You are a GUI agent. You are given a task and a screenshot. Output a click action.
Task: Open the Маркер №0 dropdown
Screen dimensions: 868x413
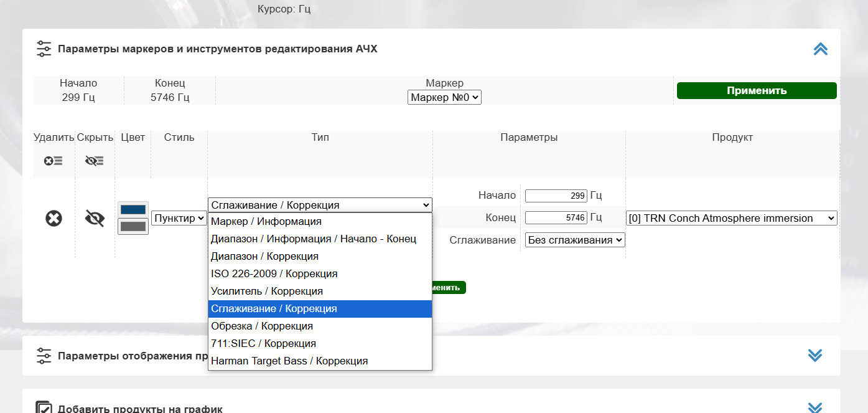click(444, 98)
